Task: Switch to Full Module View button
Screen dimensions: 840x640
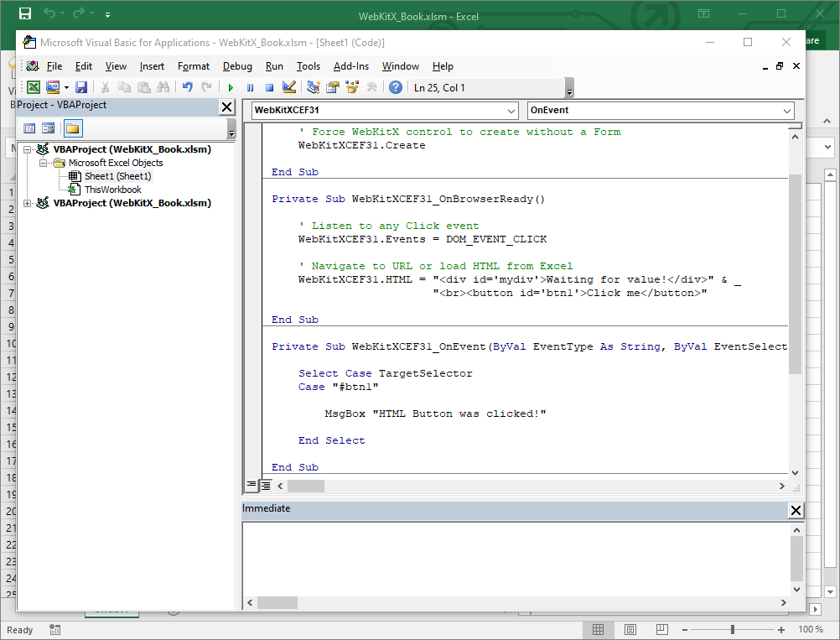Action: point(265,486)
